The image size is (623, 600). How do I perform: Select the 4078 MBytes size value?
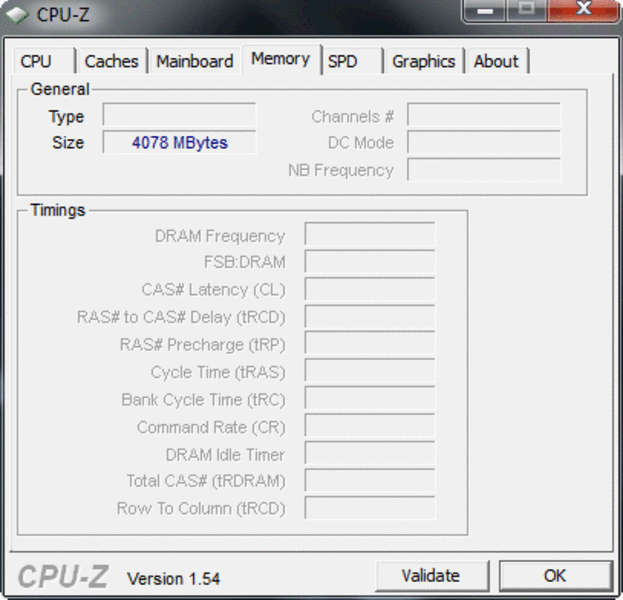point(180,142)
